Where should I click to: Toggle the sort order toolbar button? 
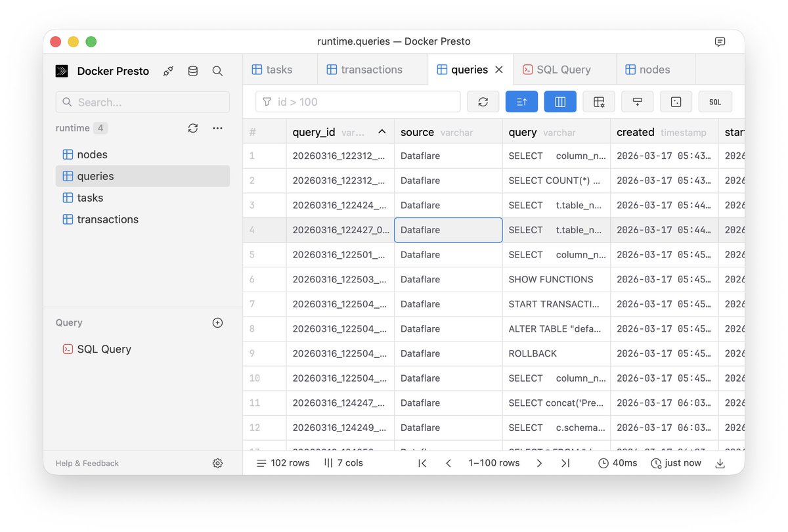(522, 102)
